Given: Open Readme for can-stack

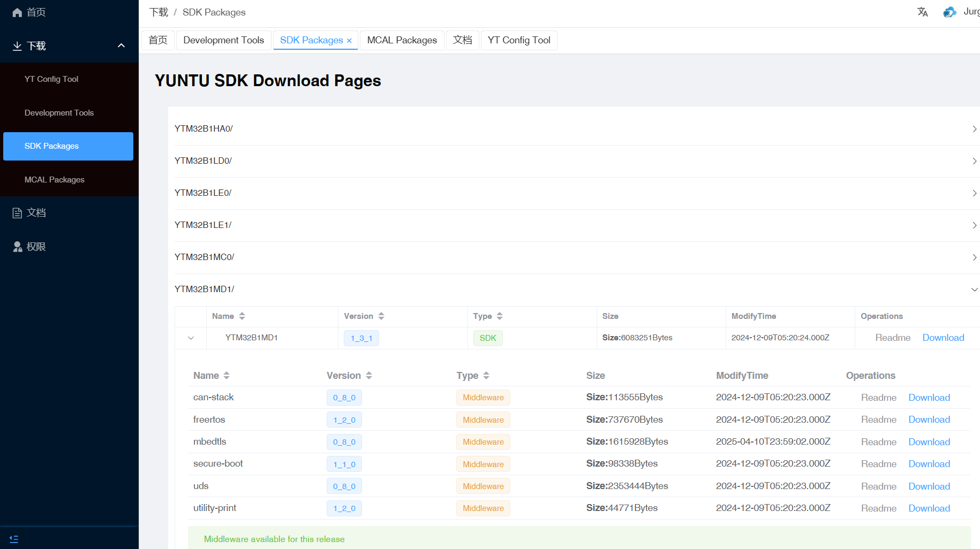Looking at the screenshot, I should 879,398.
